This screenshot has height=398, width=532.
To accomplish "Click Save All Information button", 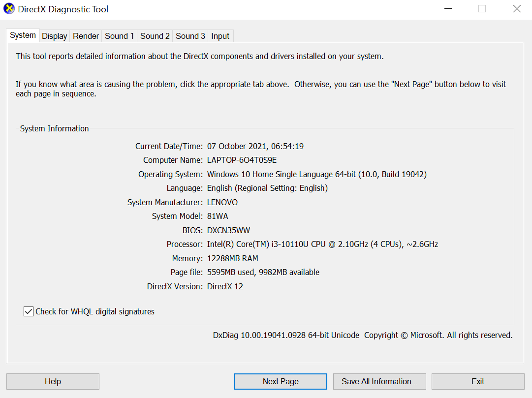I will [379, 381].
